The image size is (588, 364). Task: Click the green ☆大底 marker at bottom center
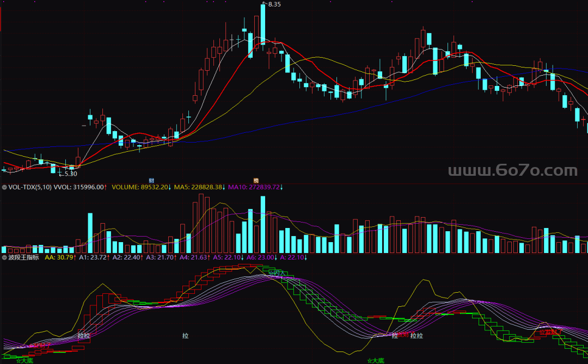(x=376, y=360)
